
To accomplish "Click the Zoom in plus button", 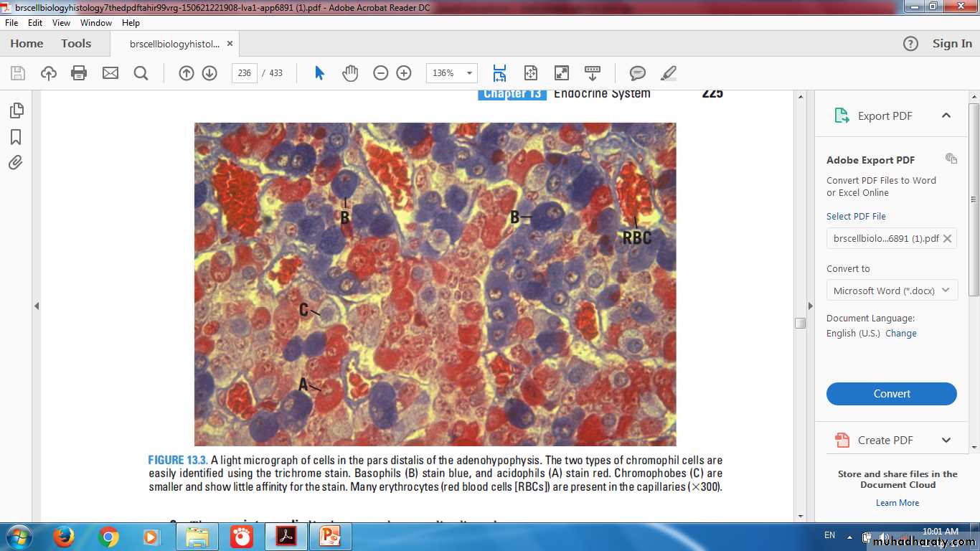I will tap(404, 73).
